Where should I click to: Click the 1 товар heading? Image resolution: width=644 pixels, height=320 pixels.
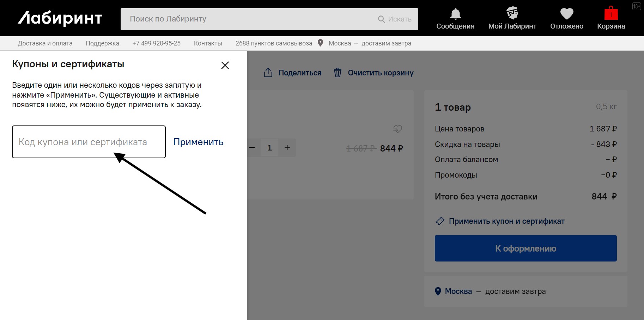point(453,107)
